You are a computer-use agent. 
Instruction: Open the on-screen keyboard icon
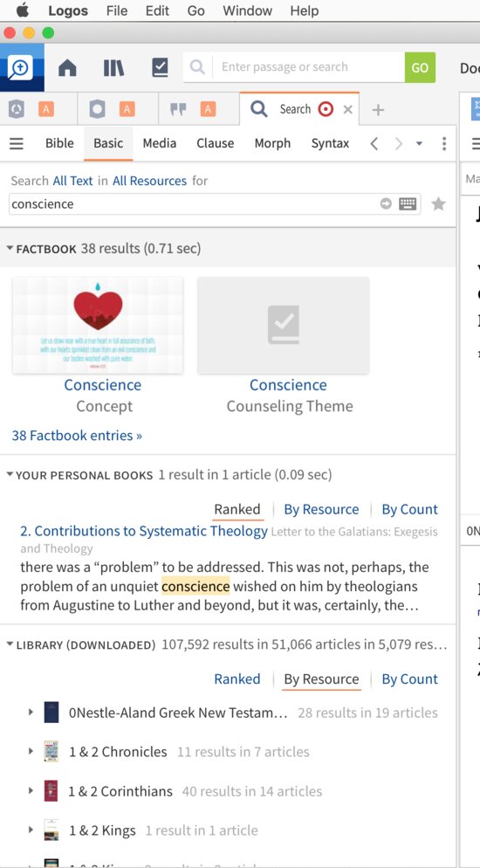408,204
